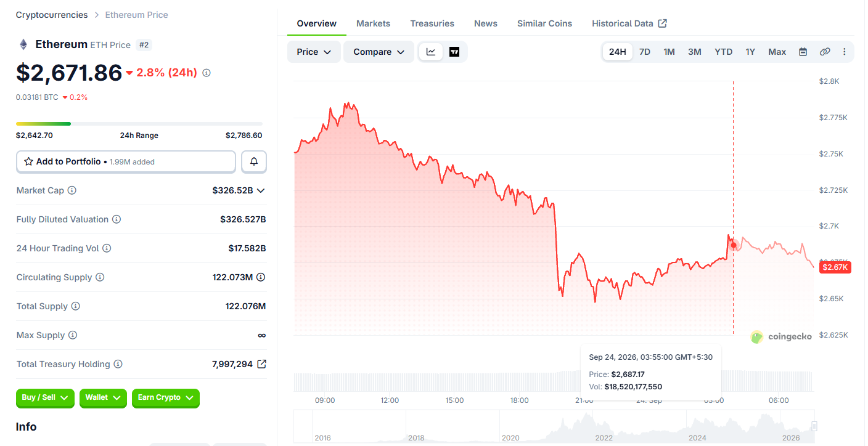Switch to the Markets tab
Screen dimensions: 868x446
[x=373, y=23]
